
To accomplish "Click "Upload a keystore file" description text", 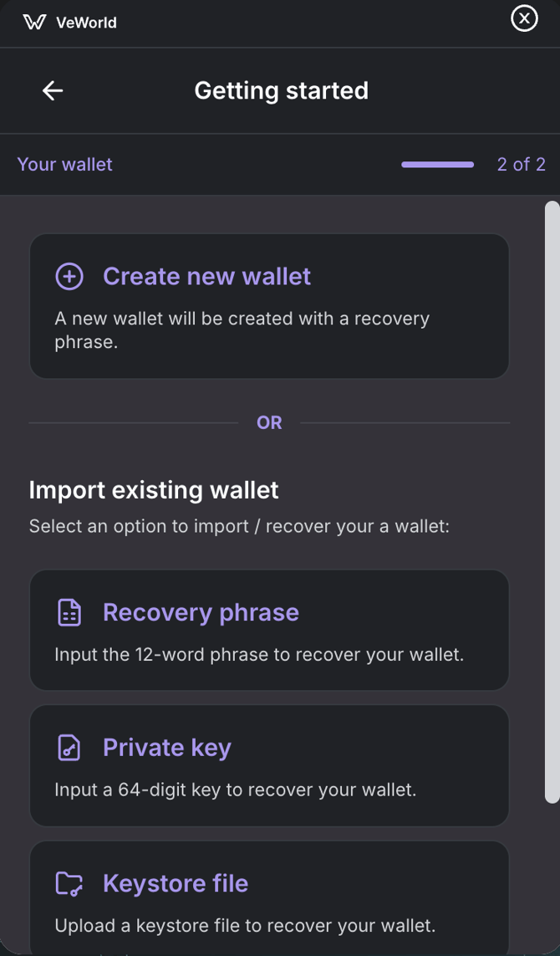I will 245,925.
